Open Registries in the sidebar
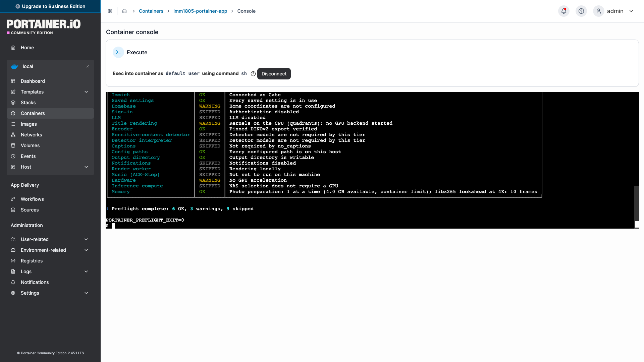Screen dimensions: 644x362 (50, 261)
